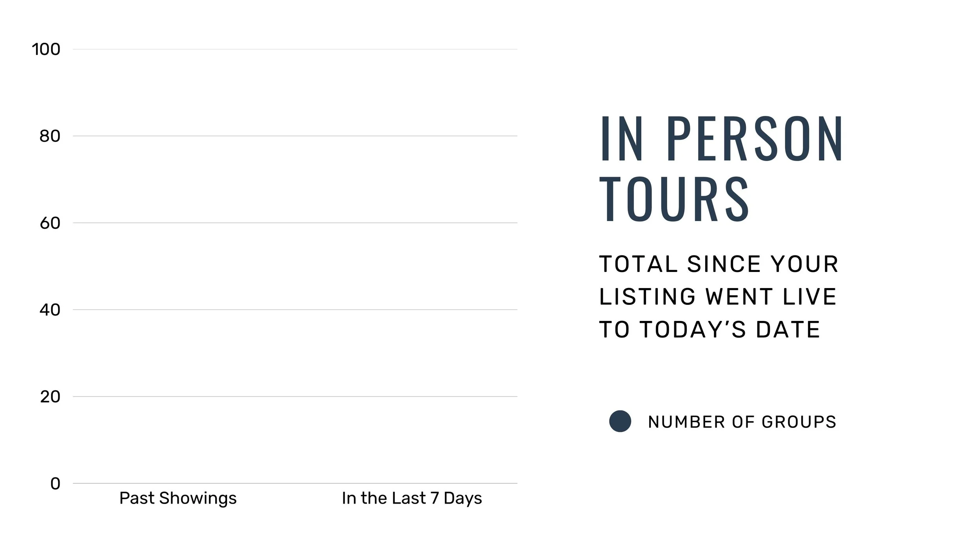This screenshot has height=551, width=980.
Task: Click the chart baseline at zero
Action: coord(295,483)
